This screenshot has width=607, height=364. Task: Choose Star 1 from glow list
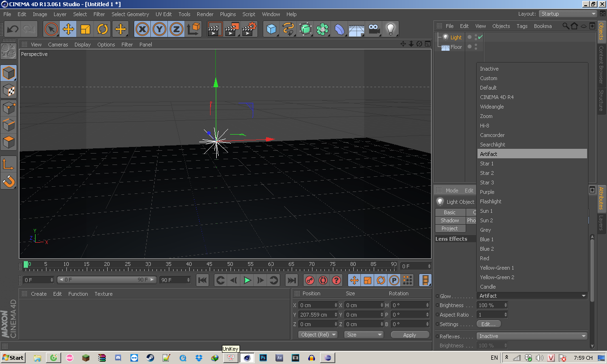(x=532, y=164)
